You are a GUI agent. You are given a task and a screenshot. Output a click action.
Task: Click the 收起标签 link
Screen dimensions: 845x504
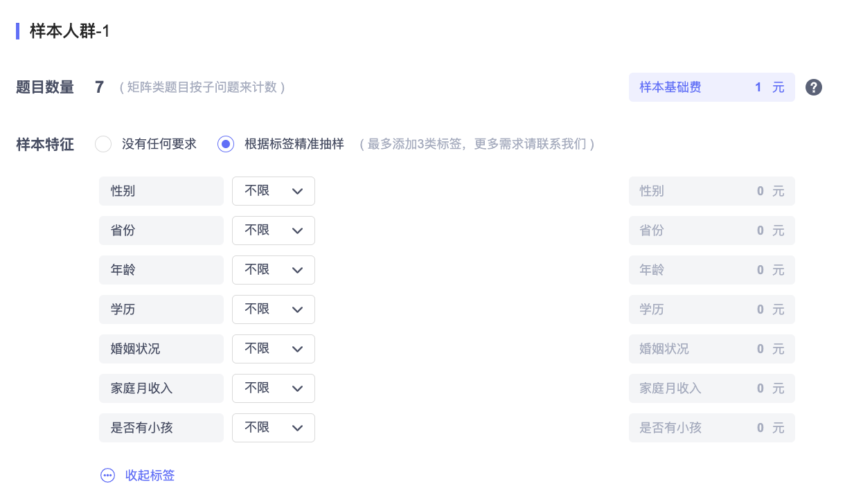(x=150, y=476)
